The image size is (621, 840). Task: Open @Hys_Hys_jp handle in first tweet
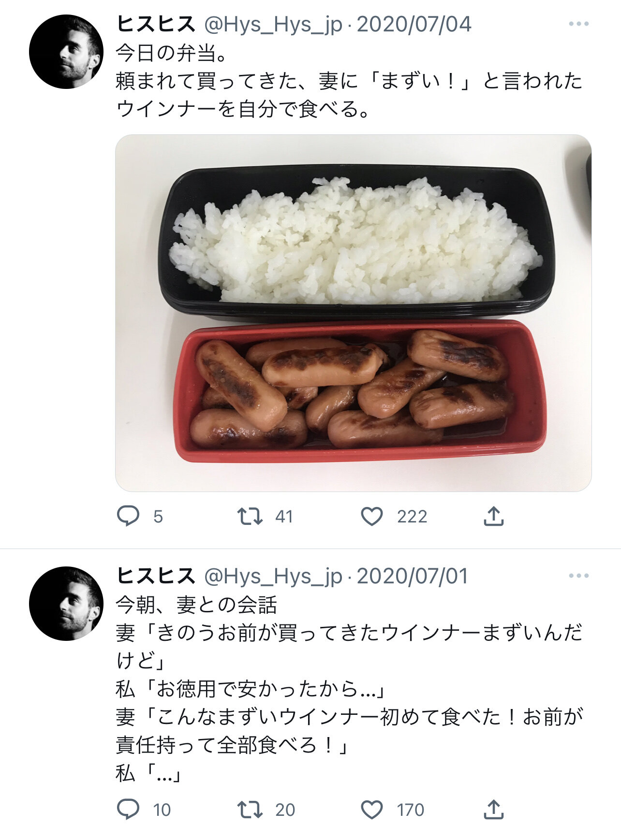pos(273,24)
